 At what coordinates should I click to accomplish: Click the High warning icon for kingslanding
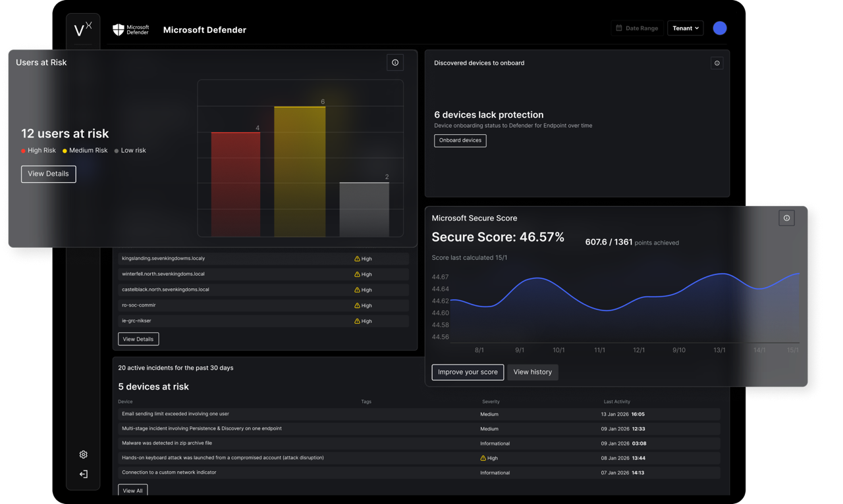coord(357,259)
